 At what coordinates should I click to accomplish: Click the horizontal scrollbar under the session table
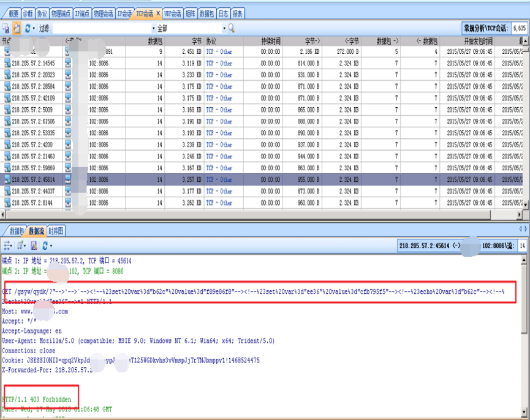[x=245, y=215]
